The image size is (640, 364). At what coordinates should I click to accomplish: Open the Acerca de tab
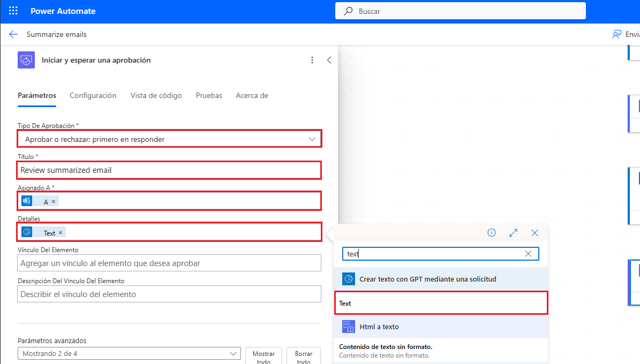(252, 95)
